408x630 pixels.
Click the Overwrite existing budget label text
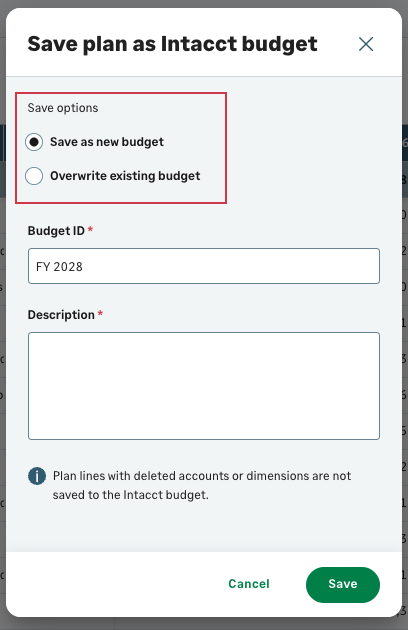125,176
